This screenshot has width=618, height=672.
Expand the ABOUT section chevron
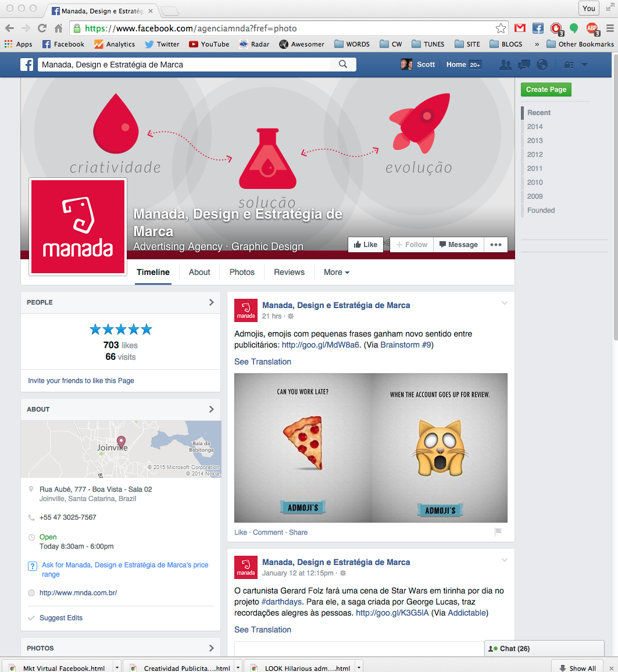tap(211, 409)
